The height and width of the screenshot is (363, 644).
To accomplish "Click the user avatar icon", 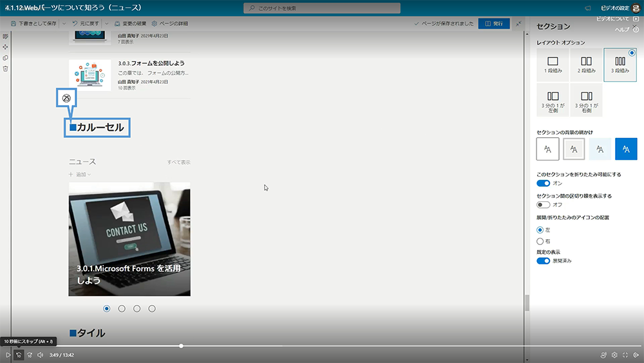I will (636, 8).
